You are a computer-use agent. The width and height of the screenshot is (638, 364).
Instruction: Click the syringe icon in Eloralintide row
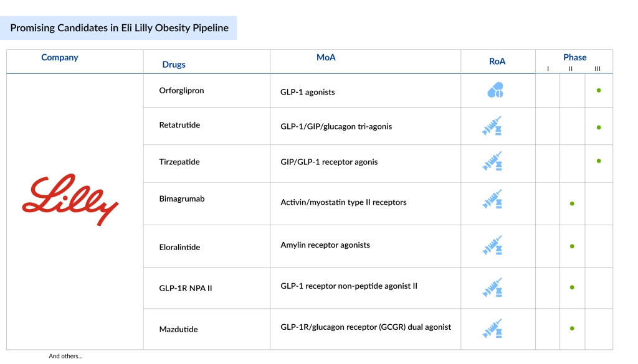click(492, 245)
